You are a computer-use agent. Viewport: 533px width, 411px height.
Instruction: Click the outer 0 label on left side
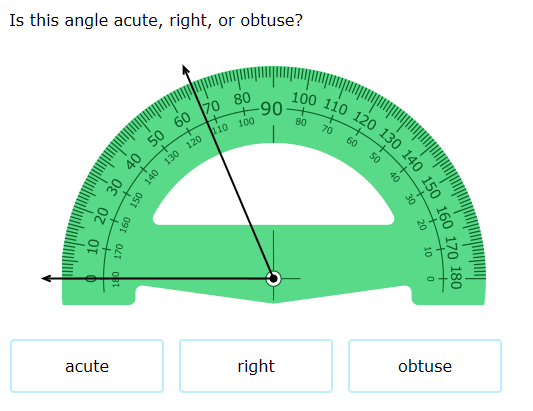point(91,279)
